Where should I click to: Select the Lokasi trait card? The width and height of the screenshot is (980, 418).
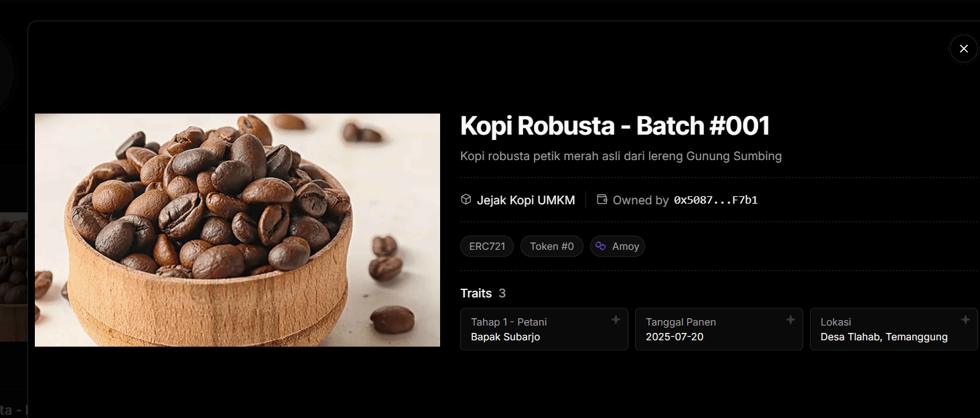(x=894, y=329)
